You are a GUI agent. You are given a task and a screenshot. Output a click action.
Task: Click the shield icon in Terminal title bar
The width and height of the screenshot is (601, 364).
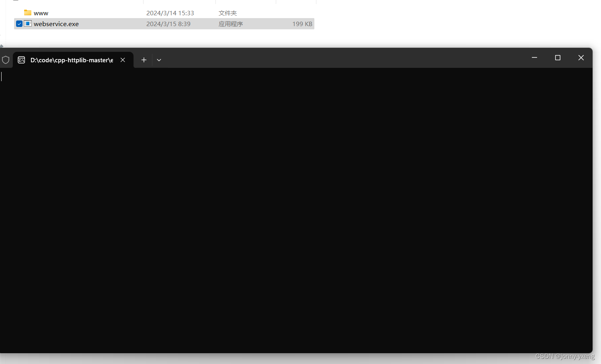pos(6,59)
